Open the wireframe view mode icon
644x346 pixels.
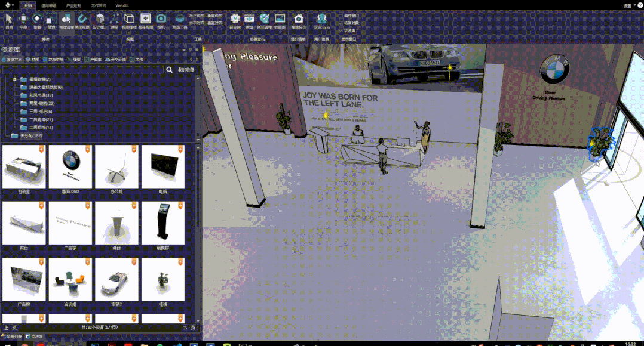(129, 18)
